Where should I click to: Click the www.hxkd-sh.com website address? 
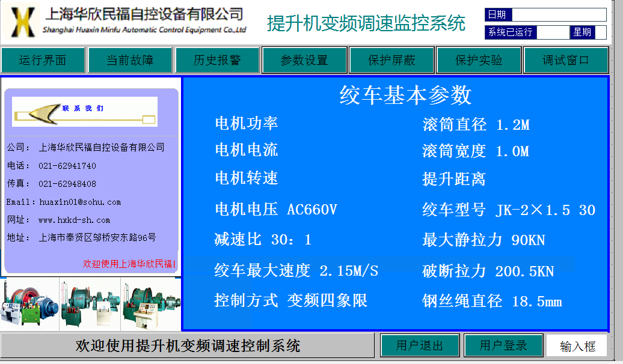75,220
